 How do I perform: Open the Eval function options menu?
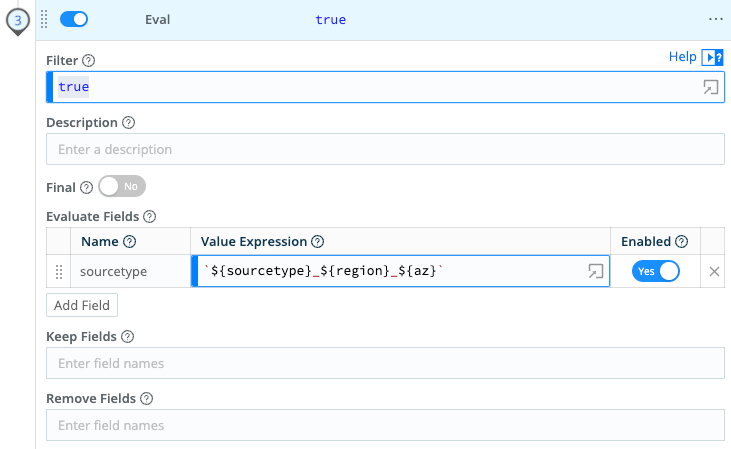(x=715, y=20)
